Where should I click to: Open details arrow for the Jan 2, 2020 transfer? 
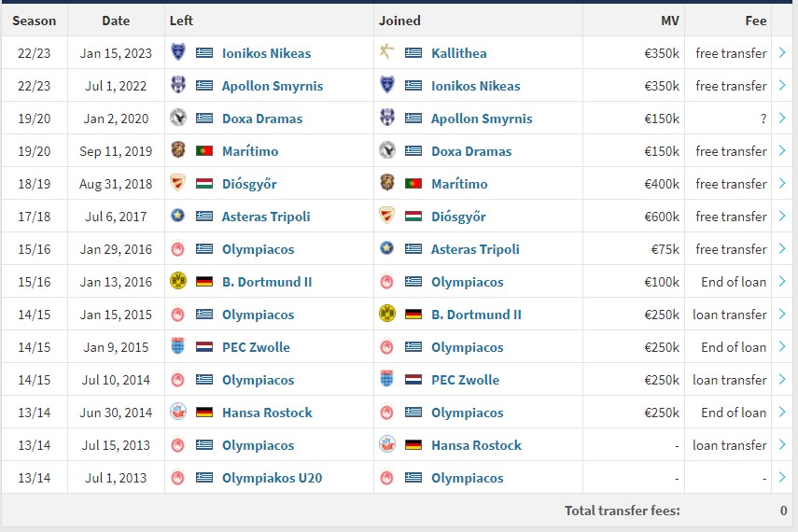(x=782, y=119)
